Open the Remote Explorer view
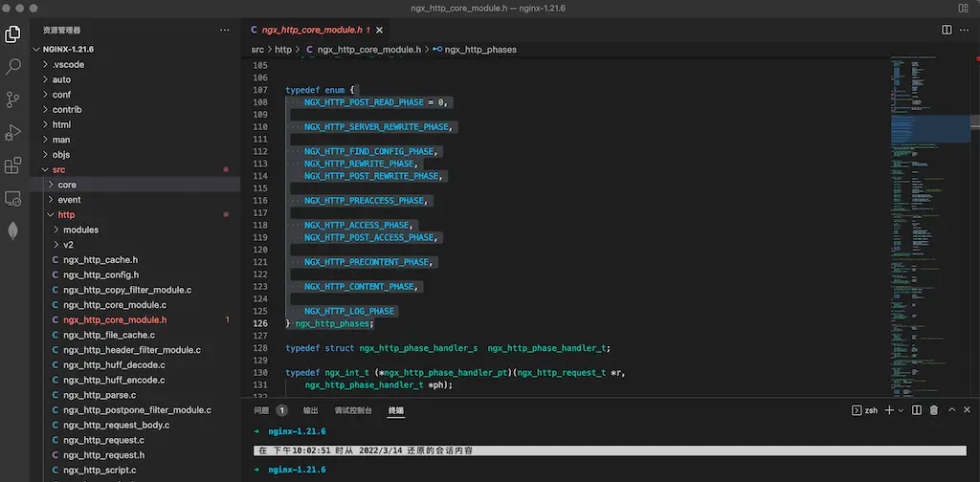 click(x=13, y=199)
